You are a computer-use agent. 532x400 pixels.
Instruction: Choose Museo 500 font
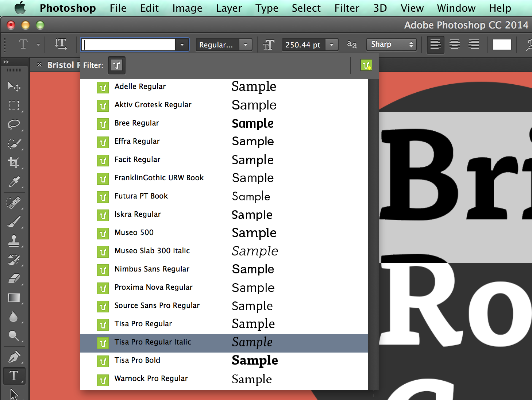[x=224, y=232]
